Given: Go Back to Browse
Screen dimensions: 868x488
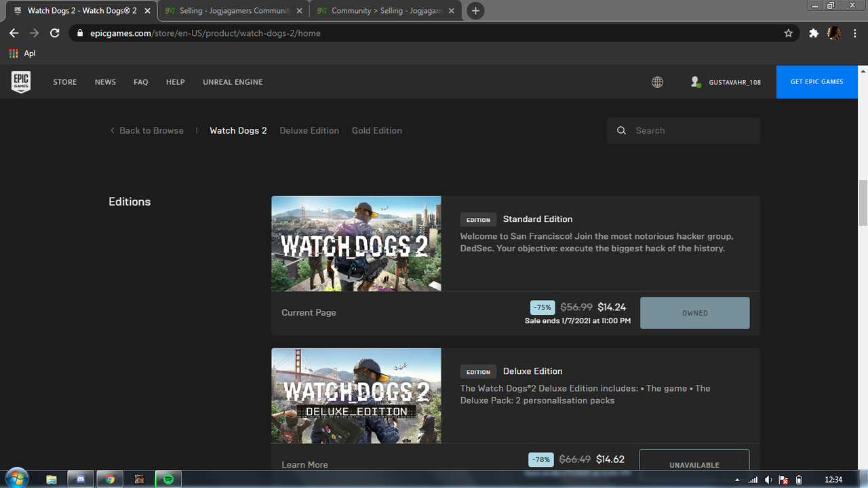Looking at the screenshot, I should point(147,130).
